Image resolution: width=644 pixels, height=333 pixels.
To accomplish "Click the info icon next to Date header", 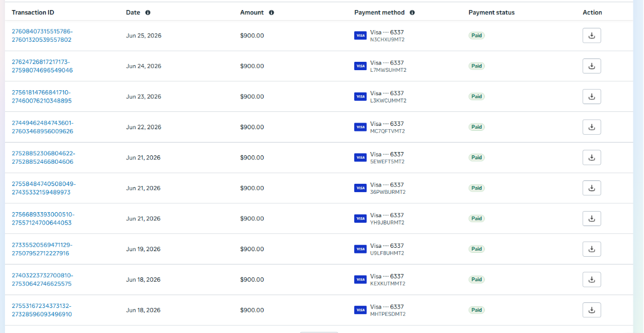I will pyautogui.click(x=148, y=12).
